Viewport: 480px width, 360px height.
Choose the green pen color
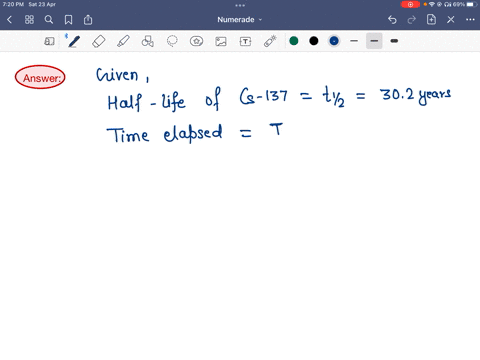click(294, 41)
